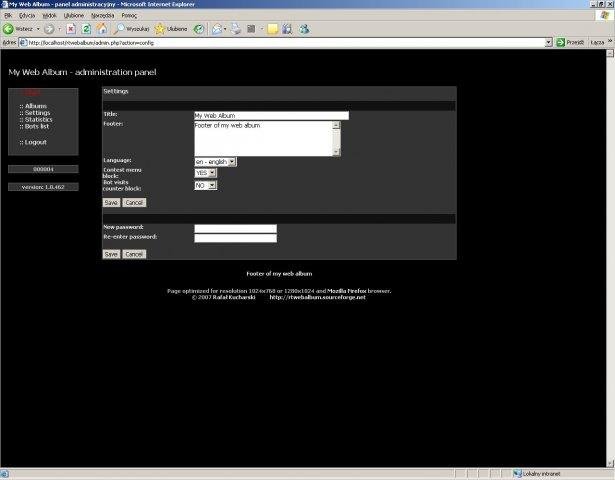Click the Go (Przejdź) button
615x480 pixels.
pos(570,42)
